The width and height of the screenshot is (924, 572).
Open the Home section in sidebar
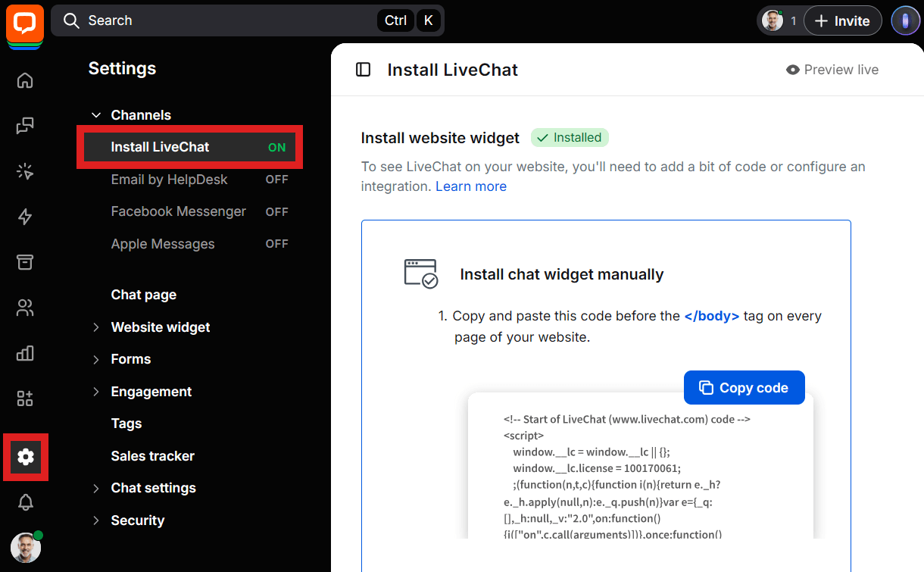point(25,80)
